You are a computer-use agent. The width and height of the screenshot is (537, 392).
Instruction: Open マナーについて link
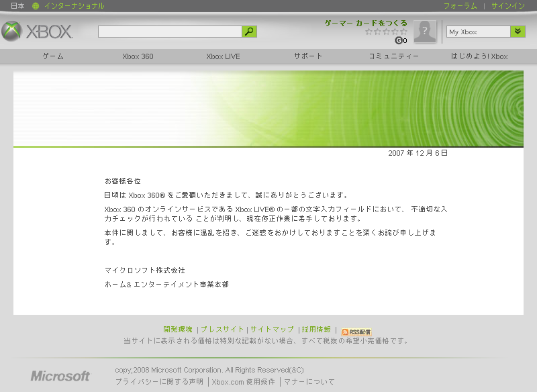309,382
